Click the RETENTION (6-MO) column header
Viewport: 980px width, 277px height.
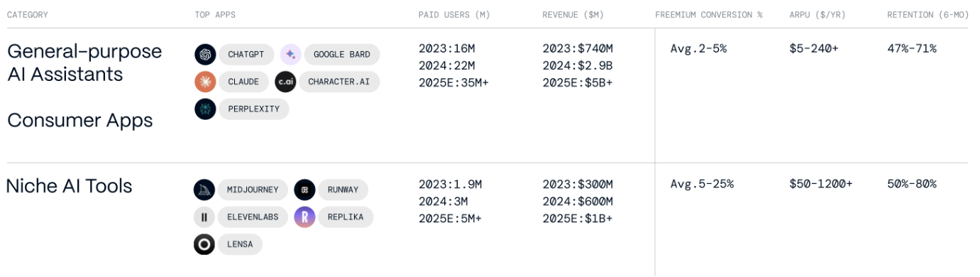(928, 15)
